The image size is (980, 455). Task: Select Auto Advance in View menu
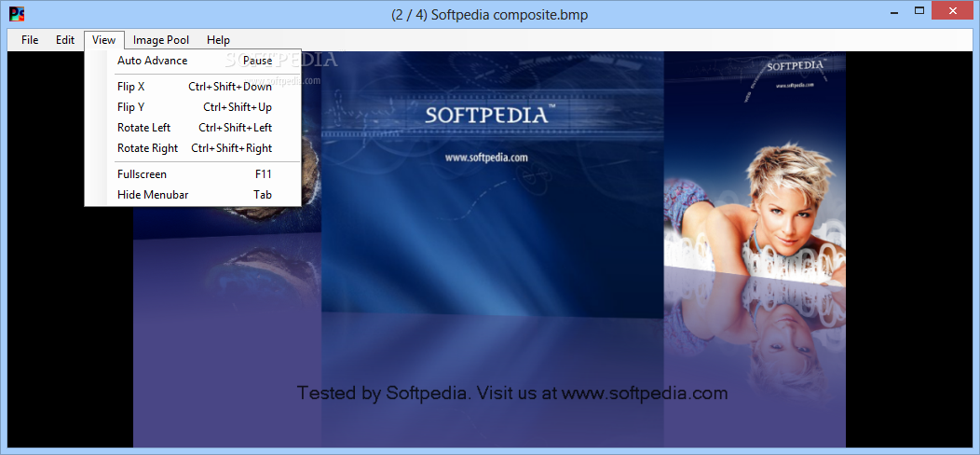(193, 61)
